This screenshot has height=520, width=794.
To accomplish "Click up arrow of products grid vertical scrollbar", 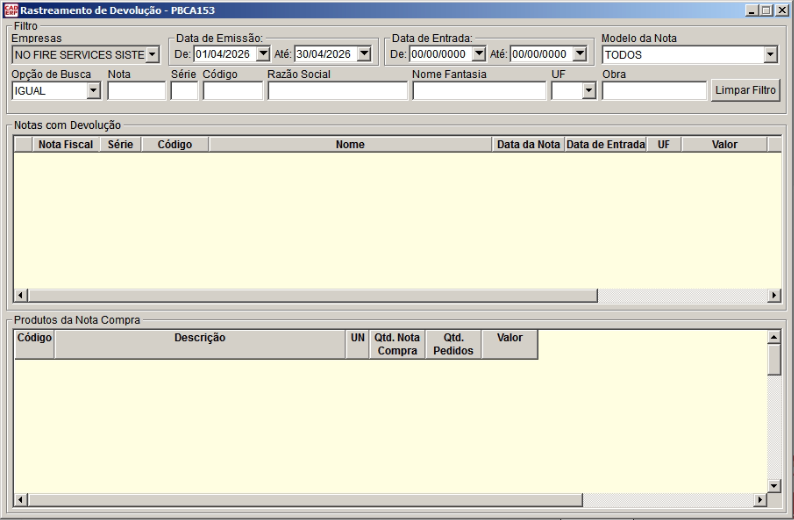I will (774, 337).
